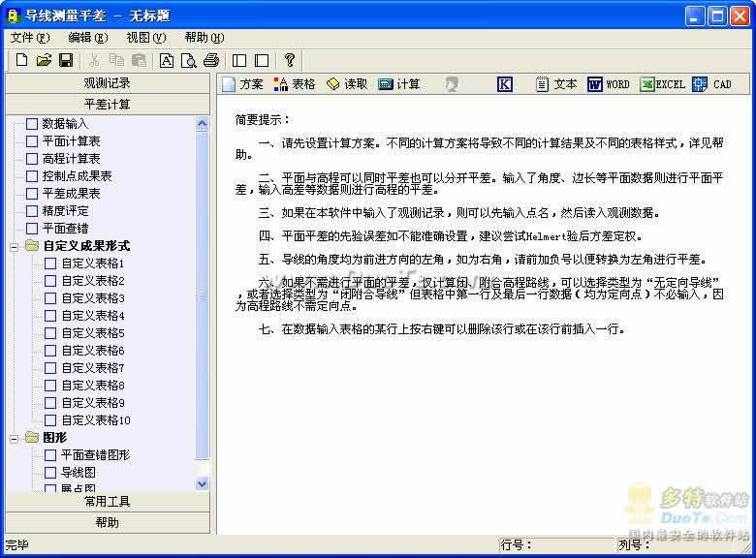Click the New file toolbar icon
This screenshot has width=756, height=558.
[21, 60]
